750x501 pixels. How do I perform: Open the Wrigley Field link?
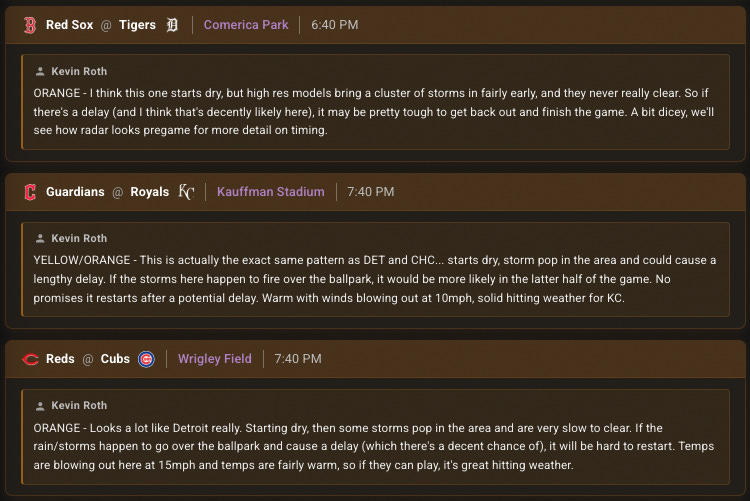[215, 359]
